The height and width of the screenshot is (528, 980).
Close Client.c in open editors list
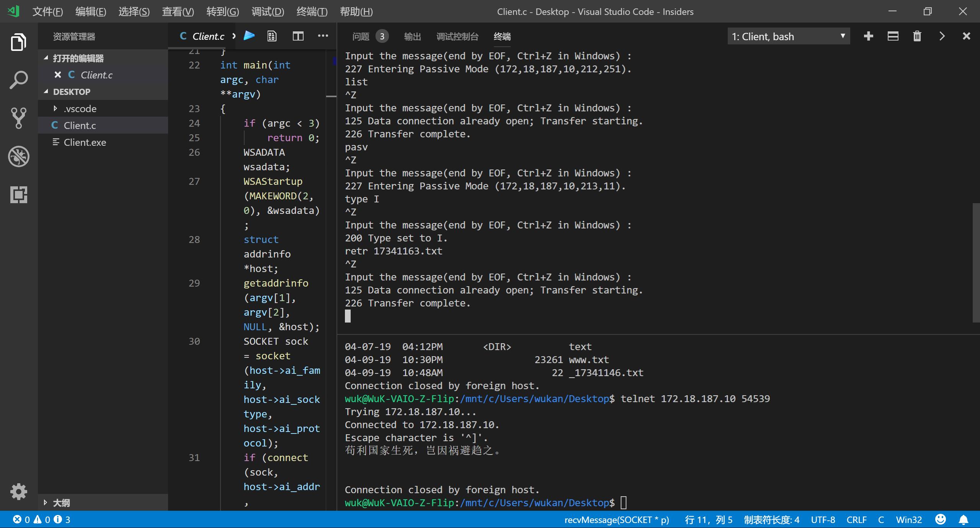[x=58, y=75]
